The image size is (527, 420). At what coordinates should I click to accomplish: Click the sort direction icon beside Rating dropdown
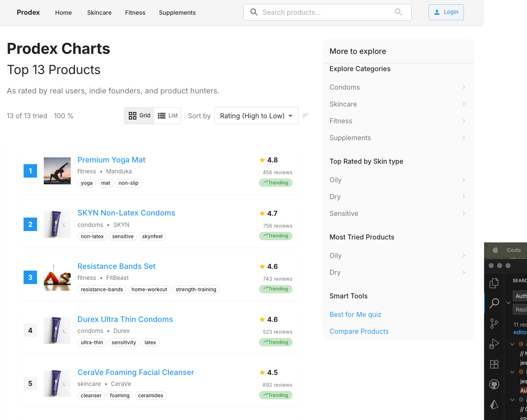pyautogui.click(x=306, y=116)
